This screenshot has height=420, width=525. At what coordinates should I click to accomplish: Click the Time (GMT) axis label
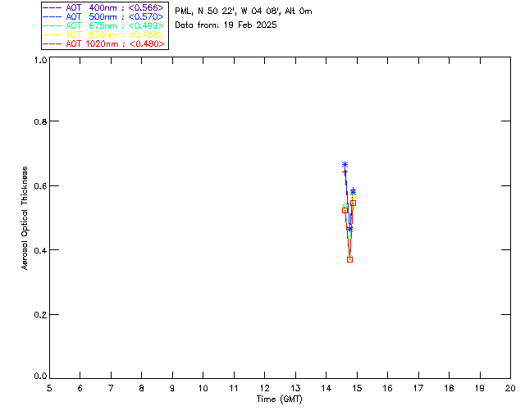coord(279,399)
